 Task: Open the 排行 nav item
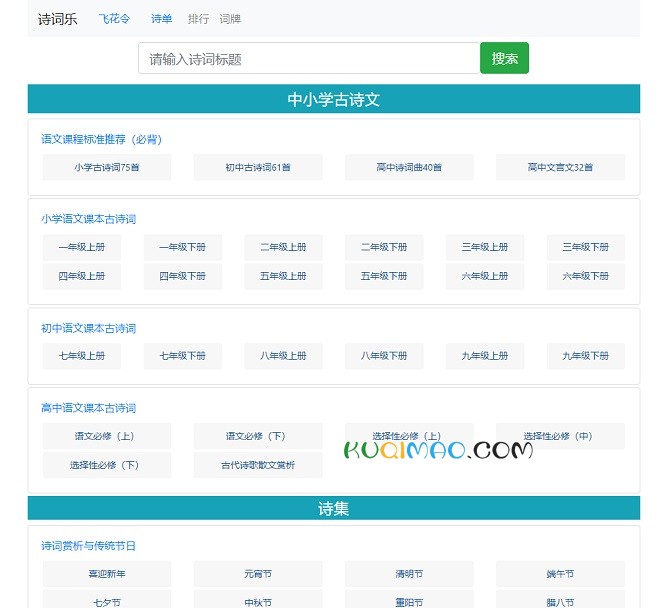coord(198,19)
